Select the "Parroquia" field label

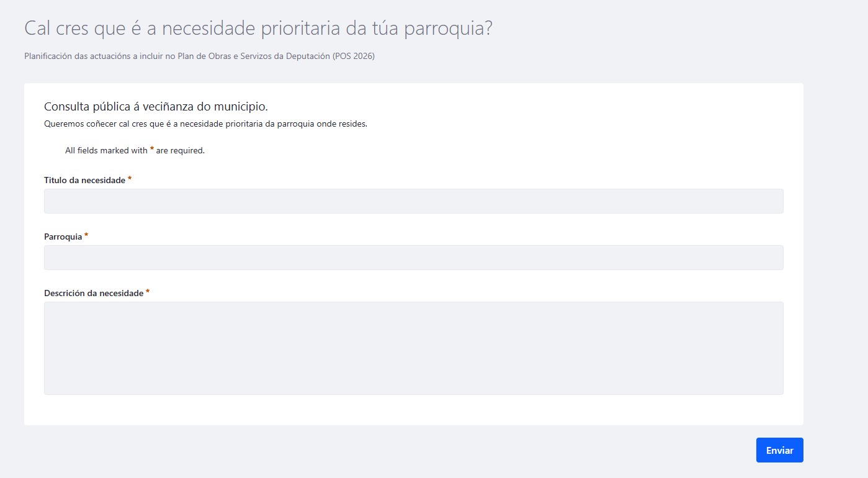click(x=63, y=237)
